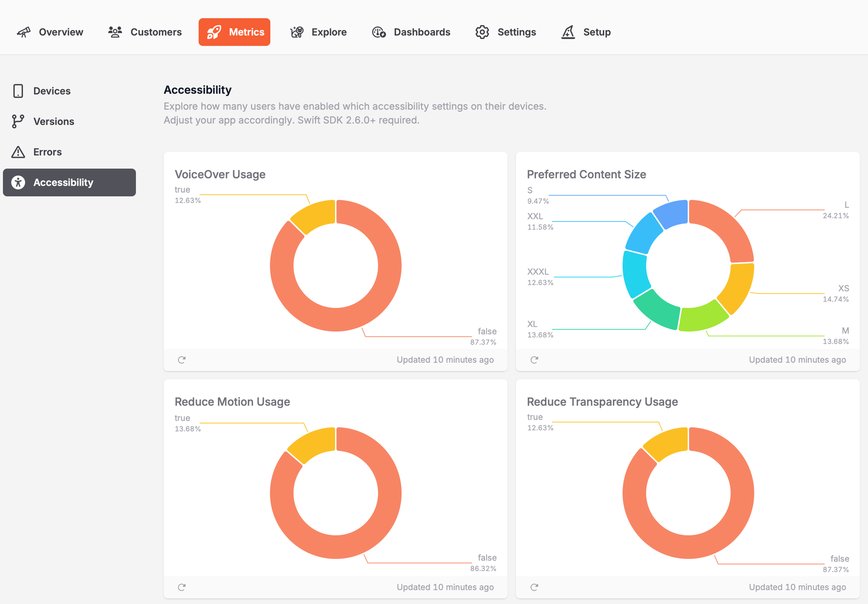The height and width of the screenshot is (604, 868).
Task: Reload the Reduce Transparency Usage chart
Action: point(534,587)
